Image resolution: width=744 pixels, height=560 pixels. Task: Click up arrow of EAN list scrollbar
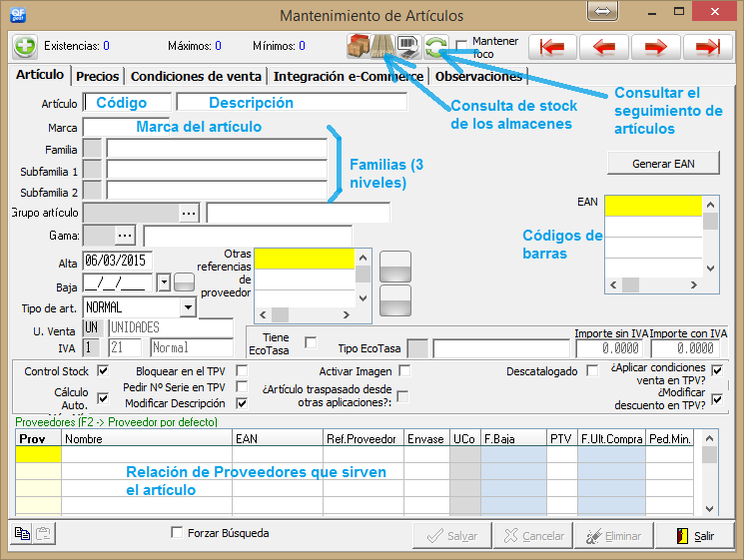click(x=710, y=205)
